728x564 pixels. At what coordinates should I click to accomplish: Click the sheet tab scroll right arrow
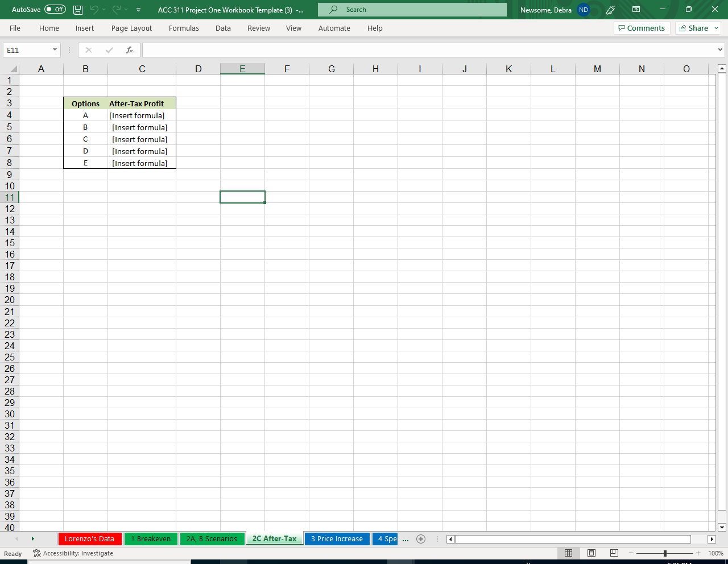pos(33,538)
